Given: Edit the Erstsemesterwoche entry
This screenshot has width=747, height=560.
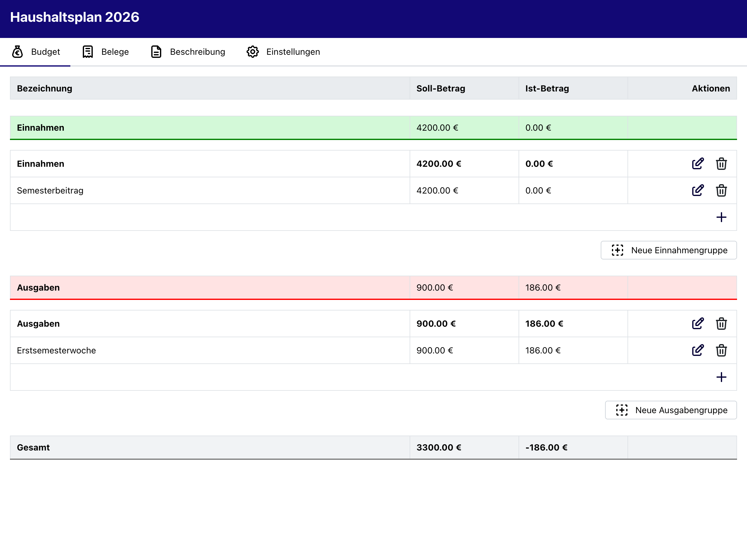Looking at the screenshot, I should coord(698,350).
